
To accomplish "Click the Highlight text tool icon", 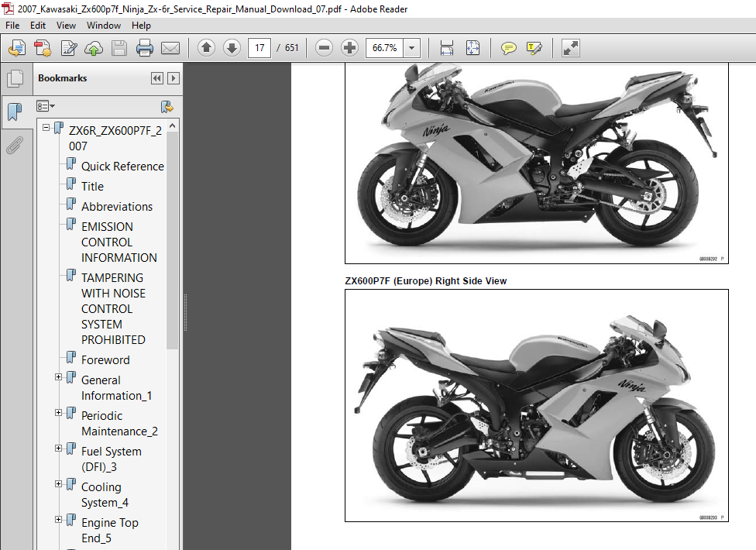I will pos(534,48).
